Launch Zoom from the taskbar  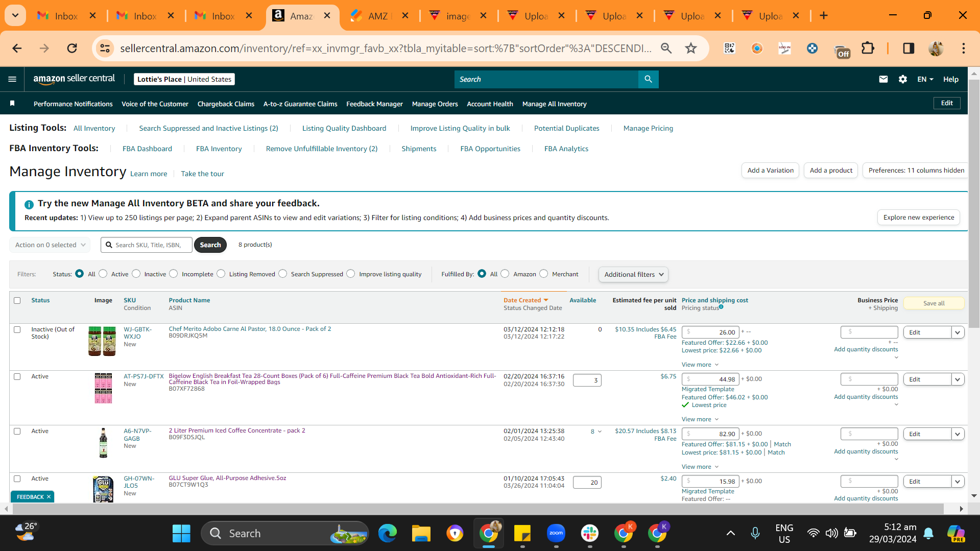point(556,534)
